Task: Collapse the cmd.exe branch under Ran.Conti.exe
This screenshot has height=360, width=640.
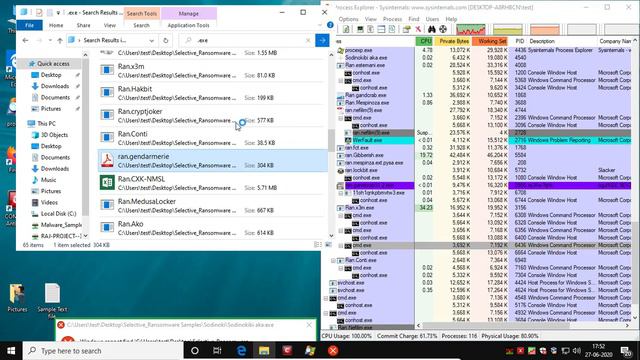Action: 341,268
